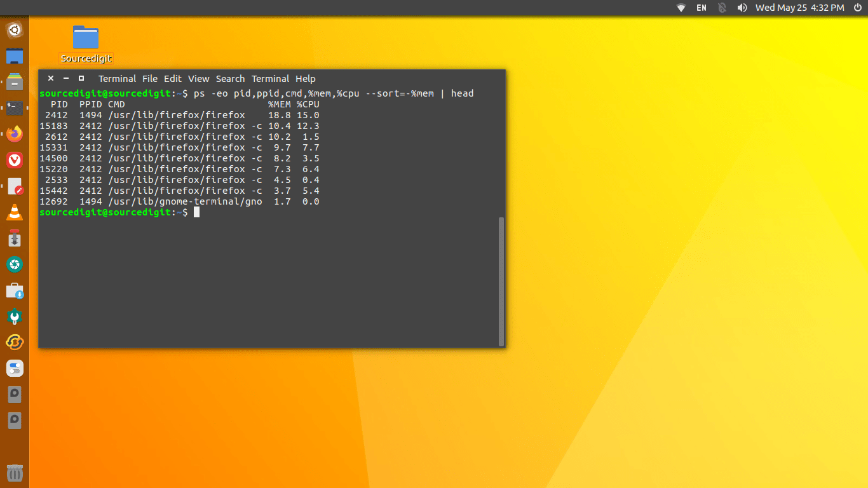Maximize the Terminal window

81,78
